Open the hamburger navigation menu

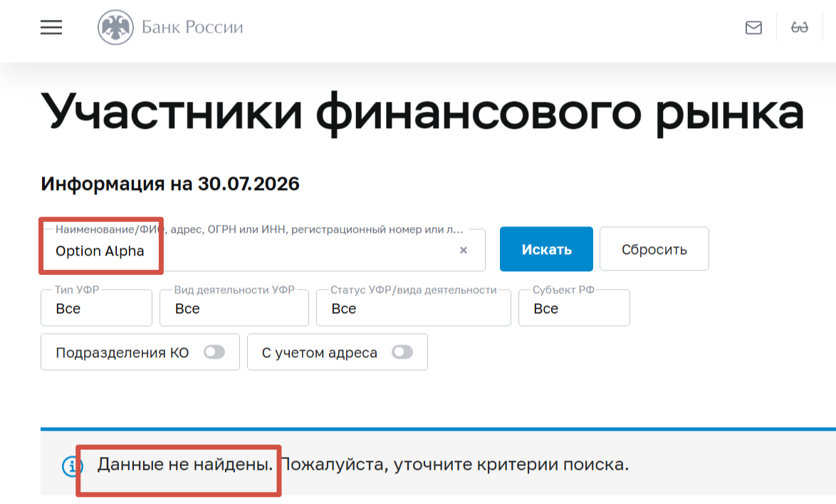(51, 27)
